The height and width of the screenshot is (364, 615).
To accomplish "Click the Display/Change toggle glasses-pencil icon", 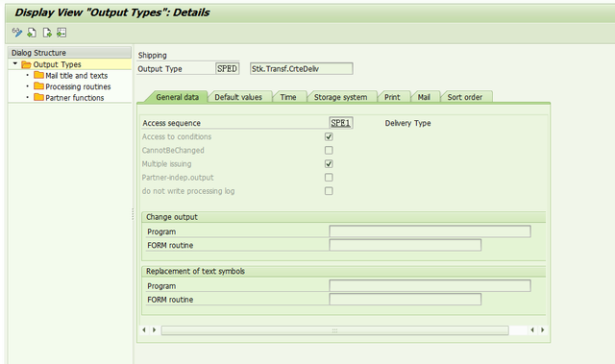I will pos(17,33).
